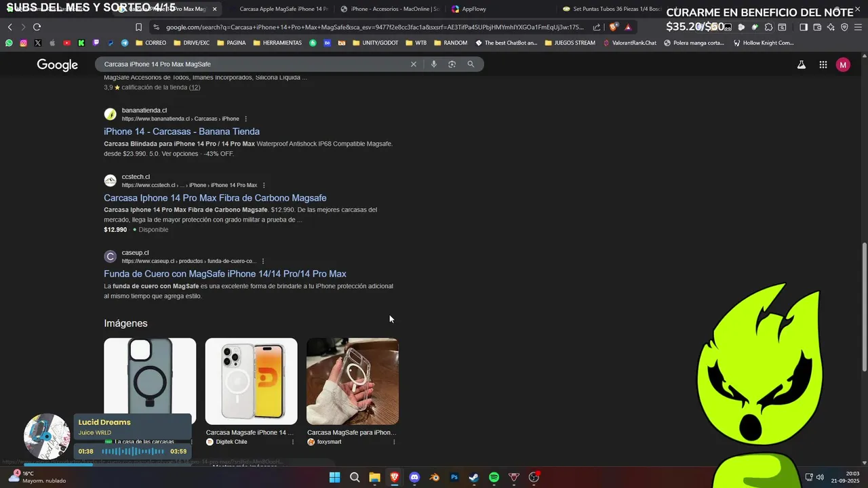
Task: Open the Twitch bookmark icon
Action: coord(96,43)
